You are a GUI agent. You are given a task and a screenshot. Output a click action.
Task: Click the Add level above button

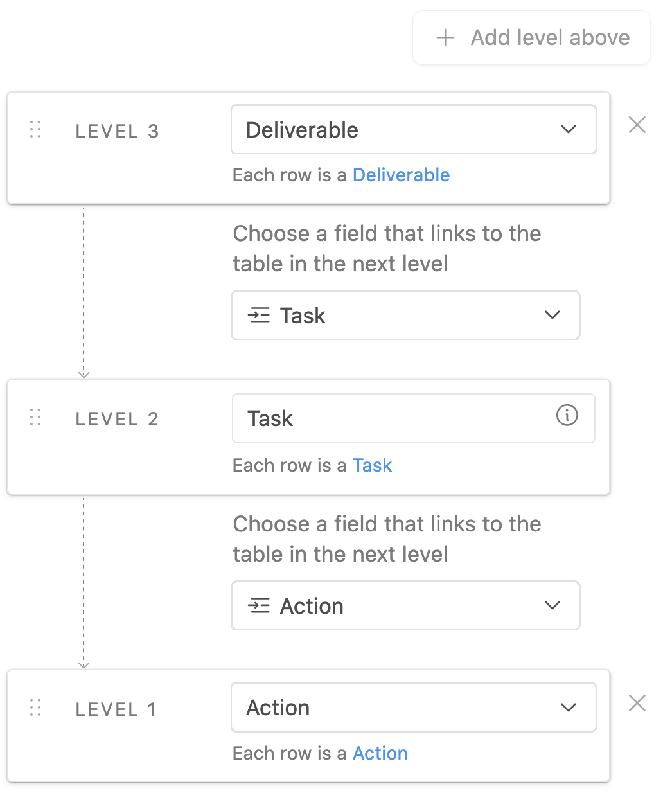pyautogui.click(x=531, y=38)
